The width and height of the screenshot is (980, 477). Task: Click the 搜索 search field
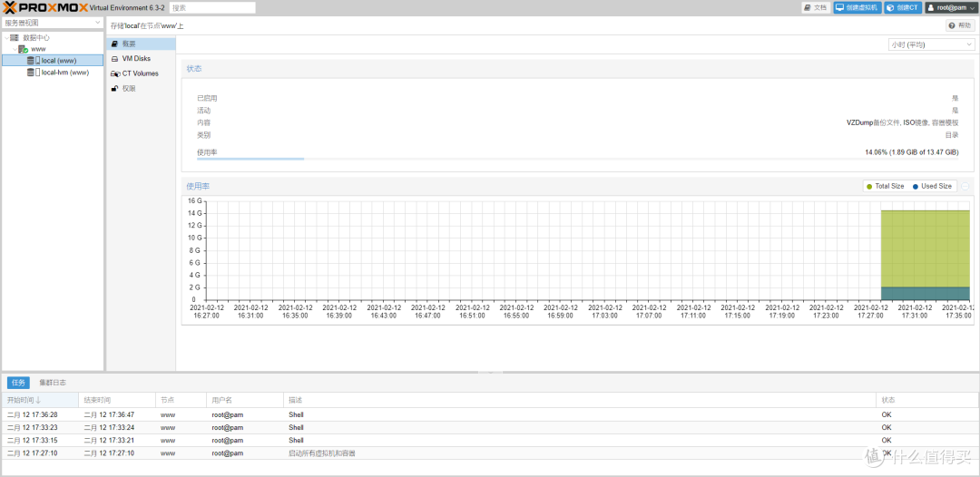point(211,7)
